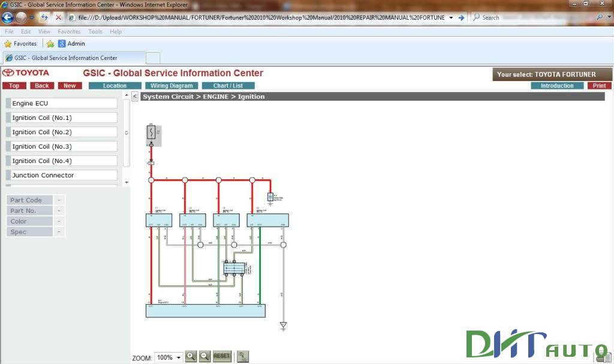
Task: Select Ignition Coil (No.3) in list
Action: pos(62,146)
